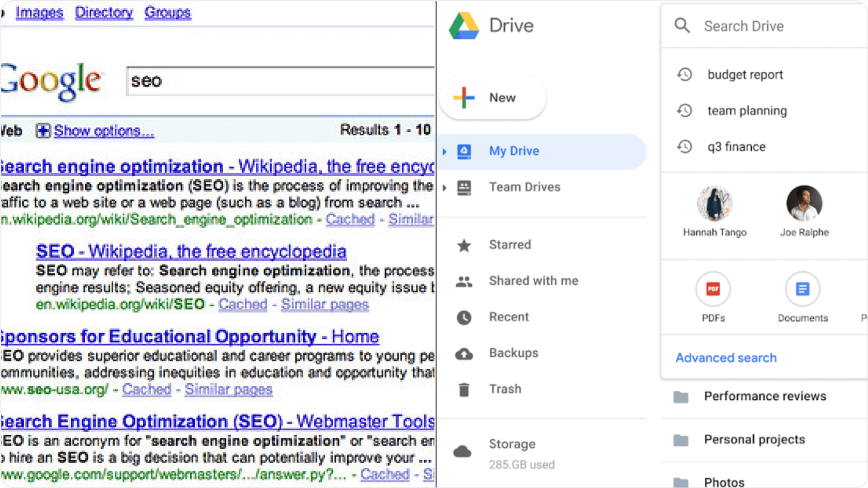Open the Trash in Drive sidebar

[x=505, y=389]
